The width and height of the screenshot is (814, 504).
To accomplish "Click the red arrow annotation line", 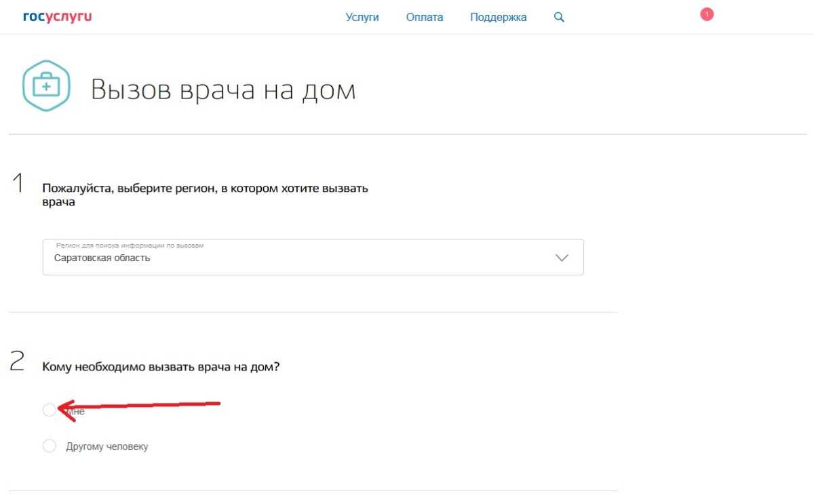I will [x=149, y=406].
